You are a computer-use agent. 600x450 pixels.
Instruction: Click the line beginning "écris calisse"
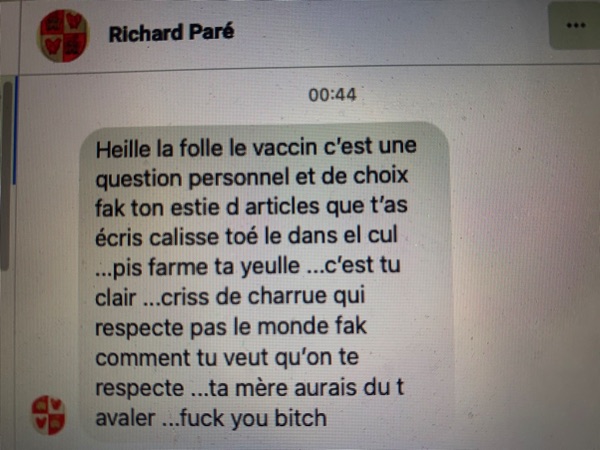[246, 236]
